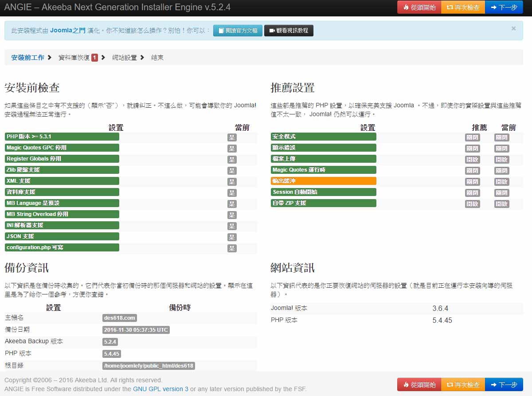
Task: Click the configuration.php 可寫 check label
Action: coord(62,247)
